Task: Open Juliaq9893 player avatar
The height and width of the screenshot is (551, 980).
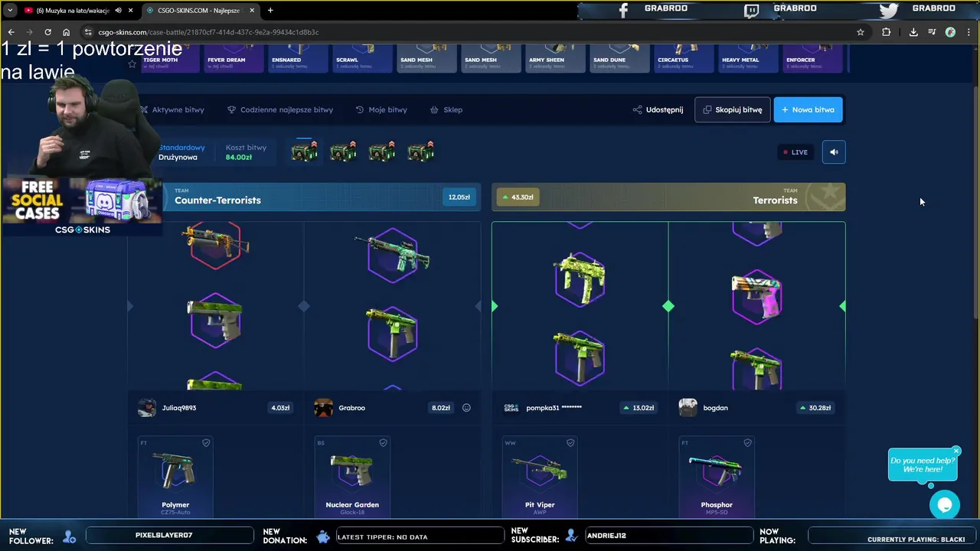Action: (x=146, y=408)
